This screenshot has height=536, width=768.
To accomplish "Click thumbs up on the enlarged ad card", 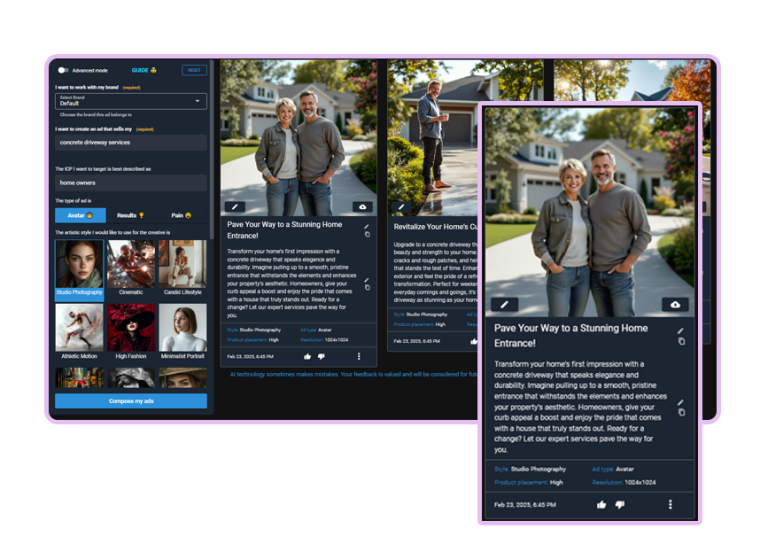I will point(601,504).
